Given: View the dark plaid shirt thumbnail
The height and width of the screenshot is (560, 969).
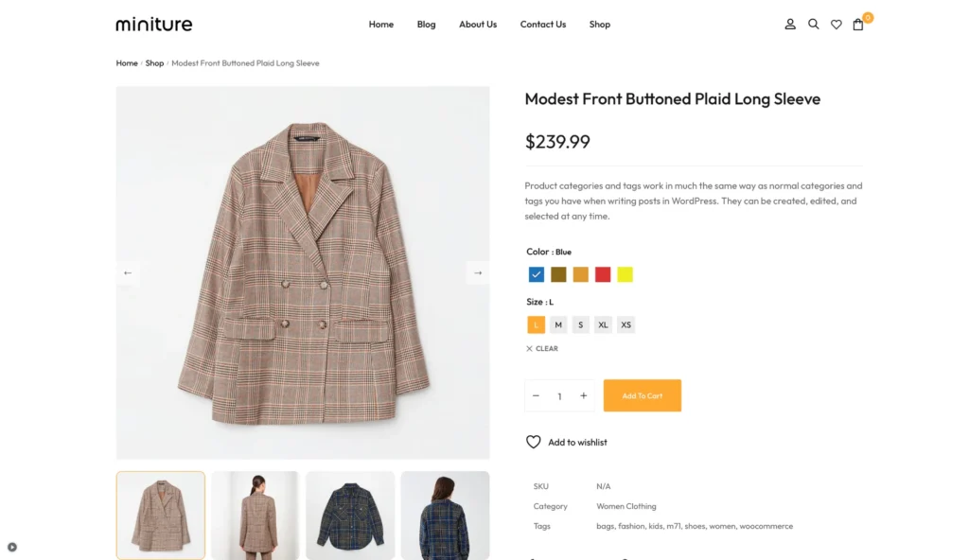Looking at the screenshot, I should [x=350, y=516].
